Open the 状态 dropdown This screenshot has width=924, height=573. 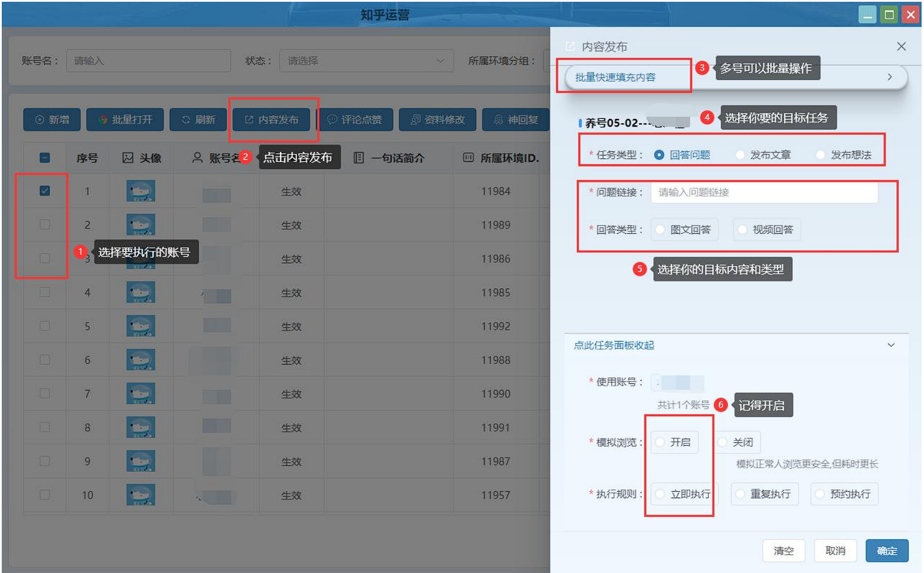tap(366, 61)
